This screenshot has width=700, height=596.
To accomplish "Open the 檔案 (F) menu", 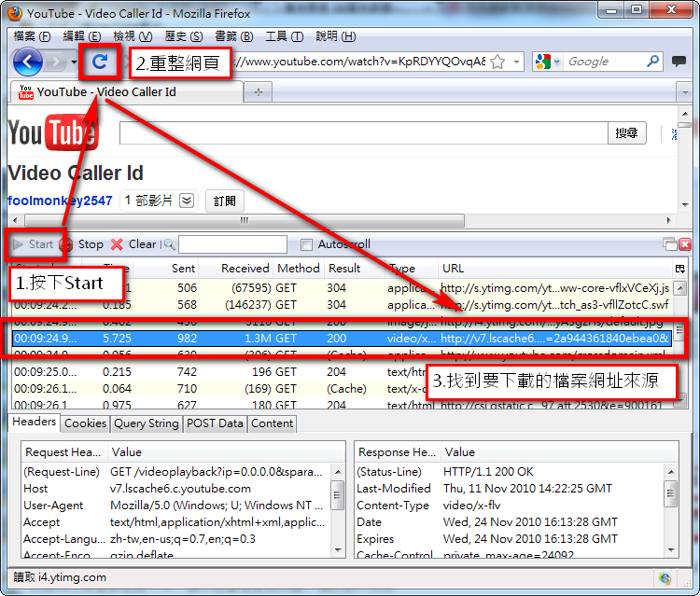I will (32, 36).
